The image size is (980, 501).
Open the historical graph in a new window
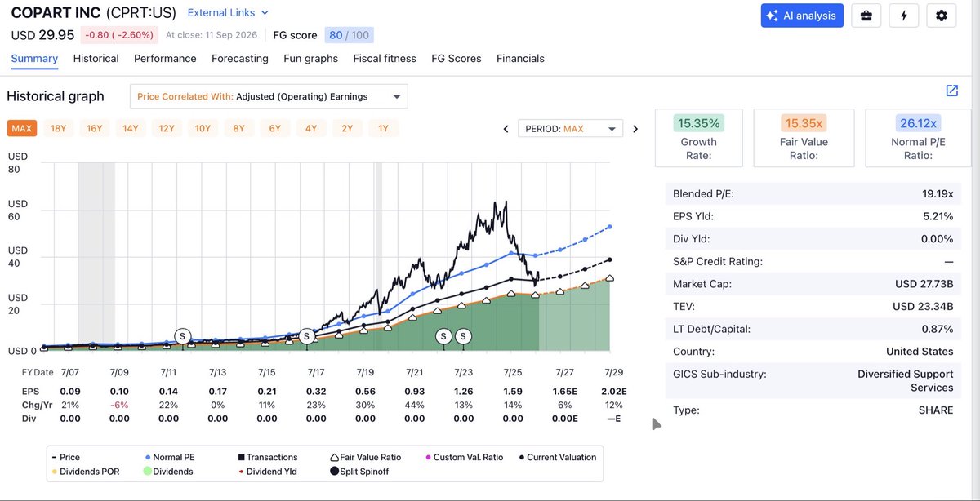click(951, 91)
